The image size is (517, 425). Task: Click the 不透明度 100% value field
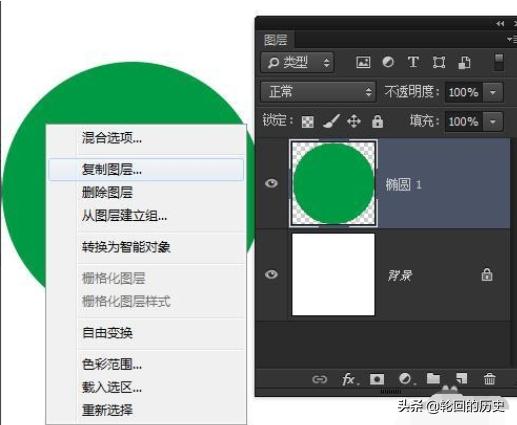coord(464,92)
